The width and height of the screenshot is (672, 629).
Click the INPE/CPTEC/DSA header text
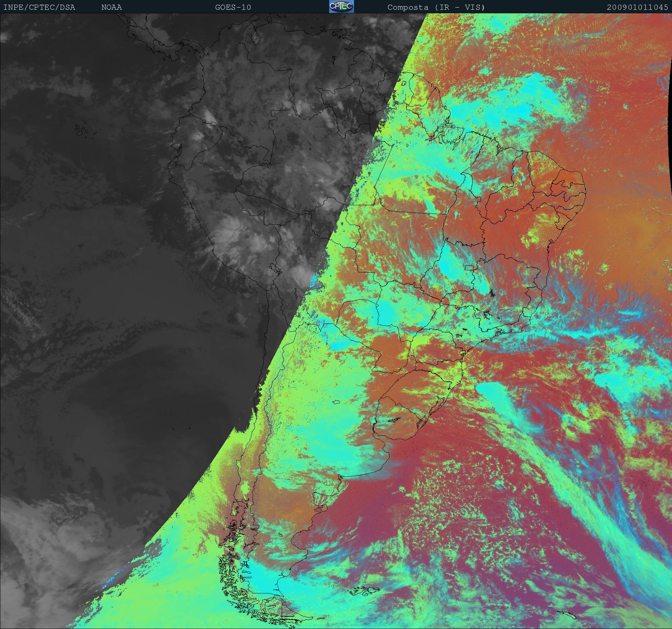pos(39,7)
